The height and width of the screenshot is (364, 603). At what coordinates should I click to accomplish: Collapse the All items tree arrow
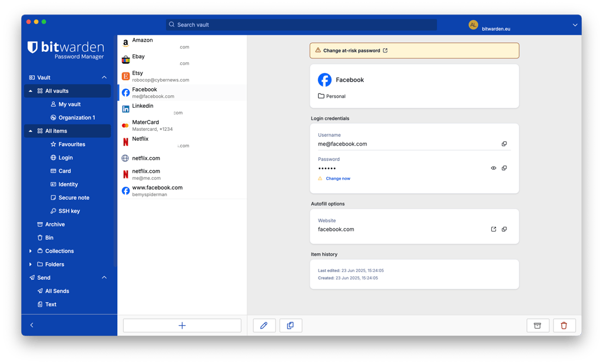(31, 131)
